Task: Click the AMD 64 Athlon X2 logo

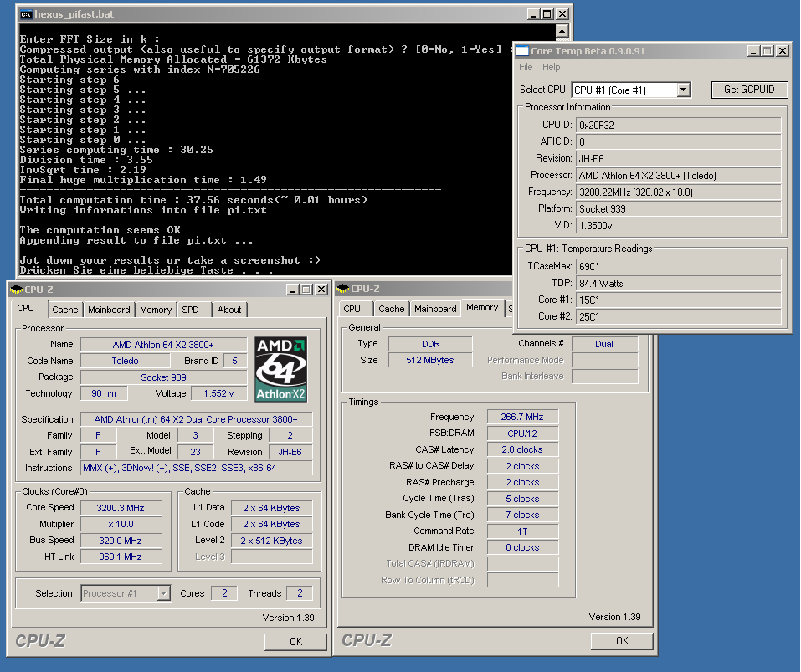Action: (x=281, y=369)
